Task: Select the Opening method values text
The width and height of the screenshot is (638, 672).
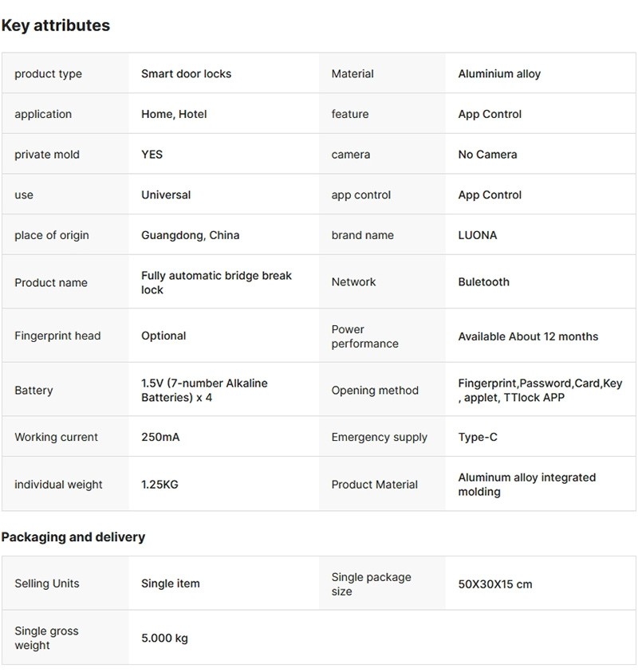Action: tap(539, 390)
